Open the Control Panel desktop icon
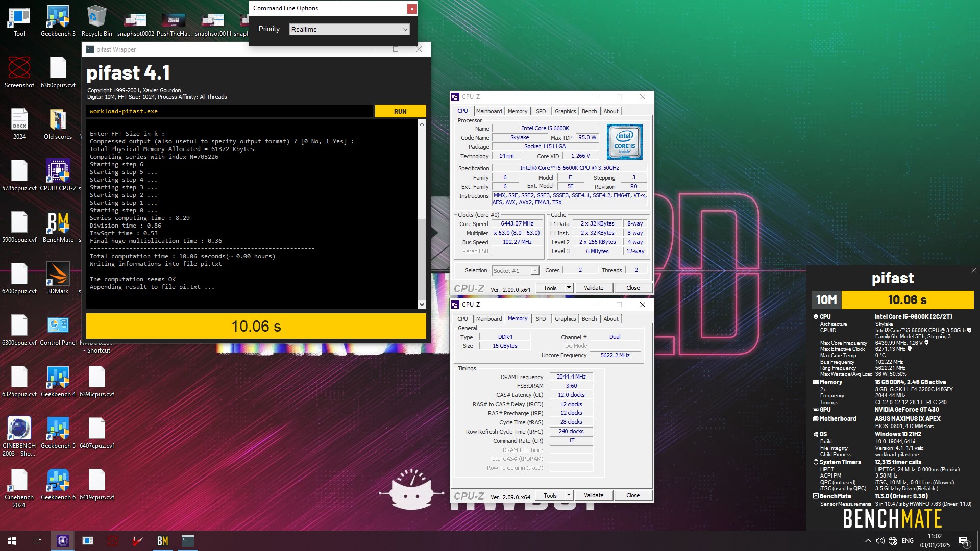 (x=58, y=330)
